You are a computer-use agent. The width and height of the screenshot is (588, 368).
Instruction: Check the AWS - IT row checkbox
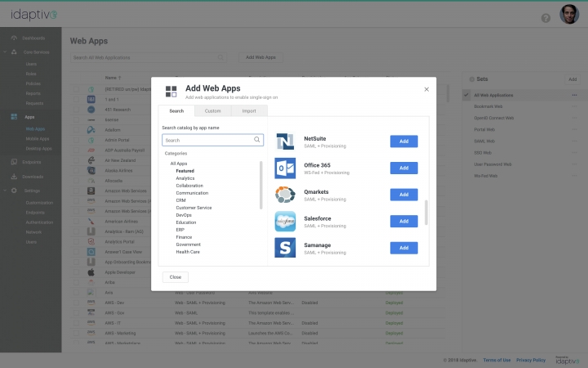click(76, 323)
